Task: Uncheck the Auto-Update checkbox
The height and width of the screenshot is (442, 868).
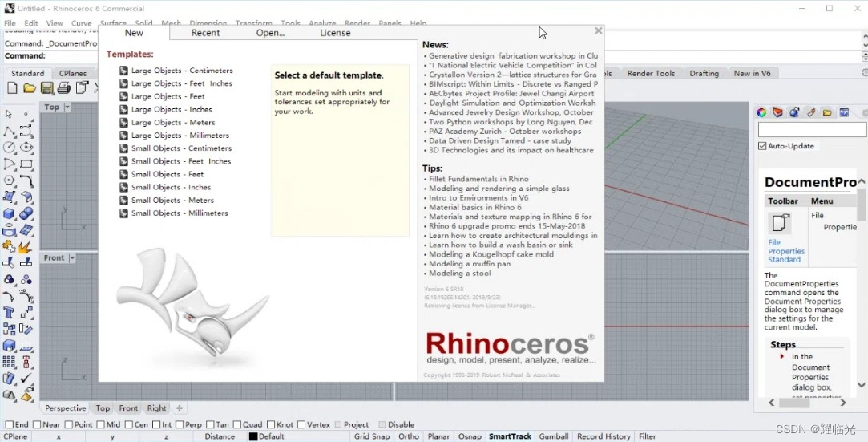Action: [x=762, y=146]
